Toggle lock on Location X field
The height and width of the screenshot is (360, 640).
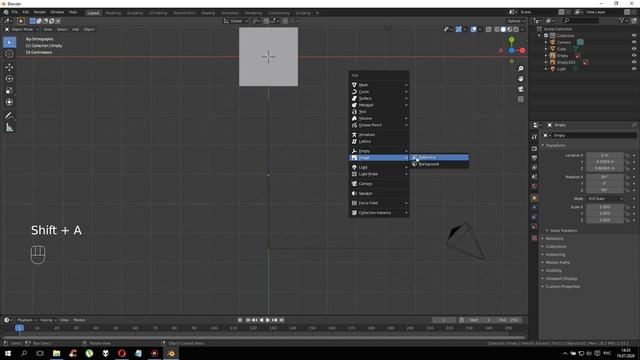627,156
